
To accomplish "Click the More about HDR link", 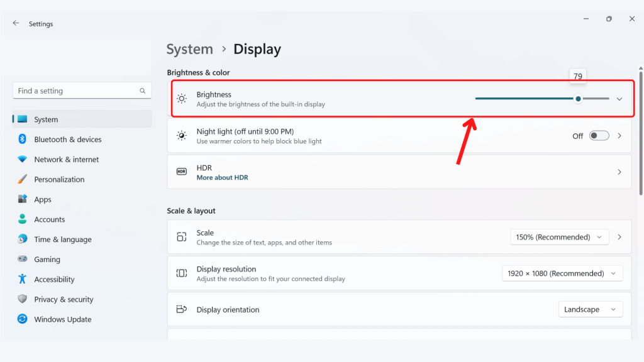I will pyautogui.click(x=222, y=178).
